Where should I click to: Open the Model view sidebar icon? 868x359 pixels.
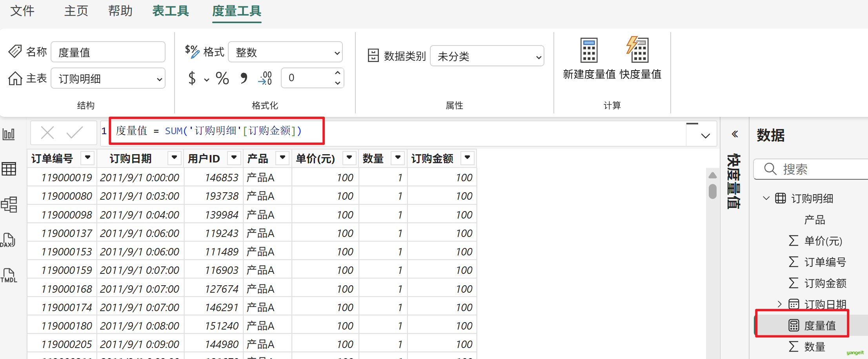point(9,204)
